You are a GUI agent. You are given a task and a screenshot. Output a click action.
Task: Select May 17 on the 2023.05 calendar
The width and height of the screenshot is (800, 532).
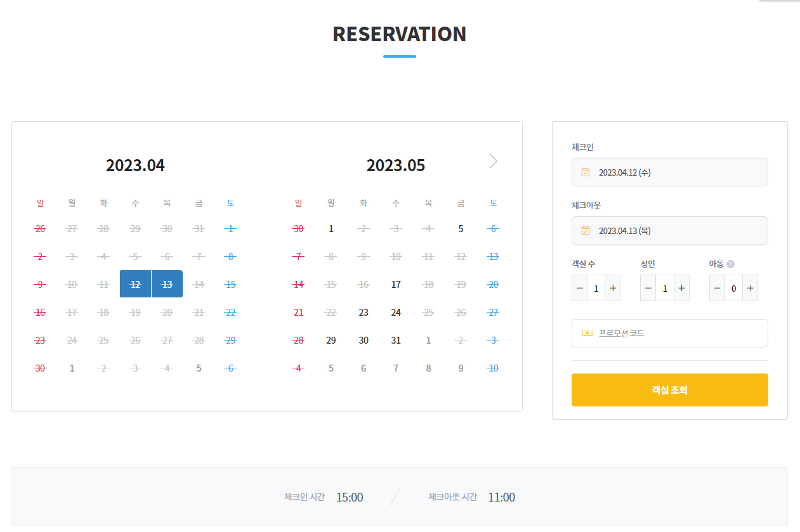point(396,285)
